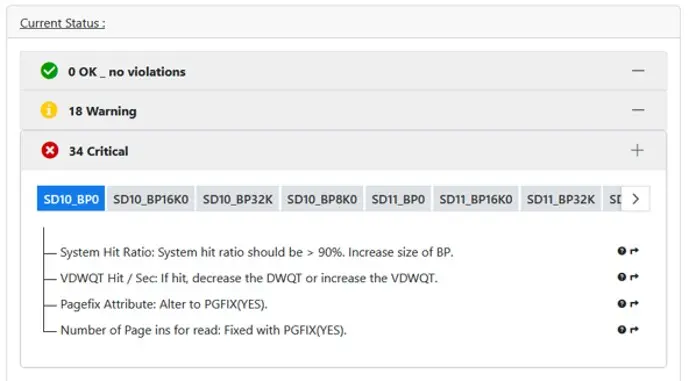Click the green OK checkmark status icon
689x381 pixels.
[x=49, y=71]
